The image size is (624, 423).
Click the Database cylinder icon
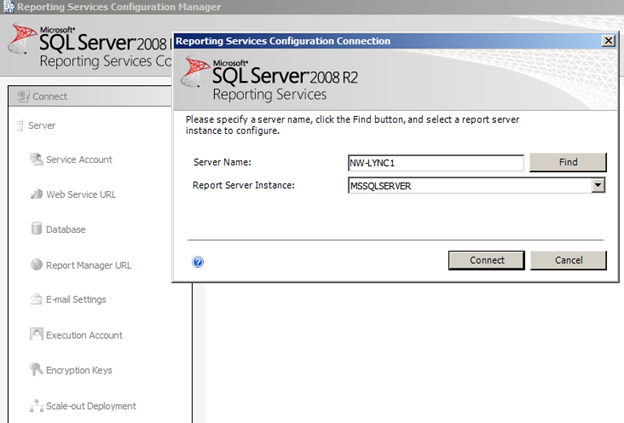[36, 229]
